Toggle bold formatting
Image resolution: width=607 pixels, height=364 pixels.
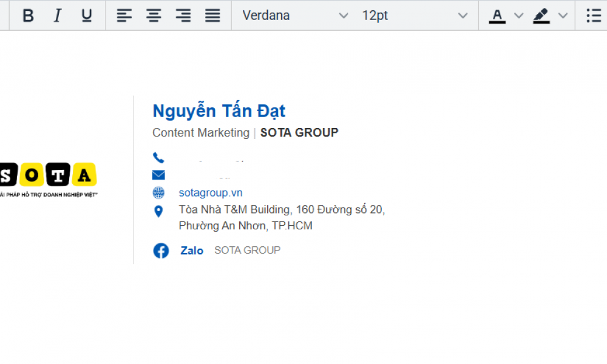pos(28,16)
